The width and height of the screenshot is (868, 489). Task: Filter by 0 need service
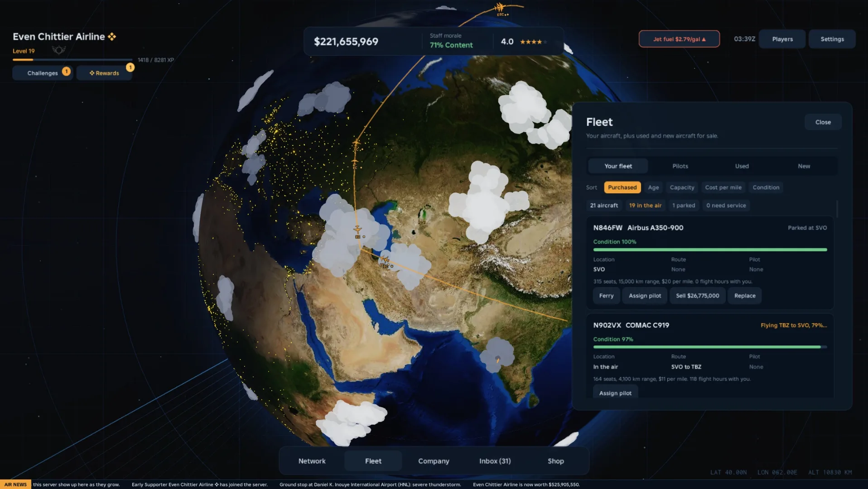pyautogui.click(x=726, y=206)
